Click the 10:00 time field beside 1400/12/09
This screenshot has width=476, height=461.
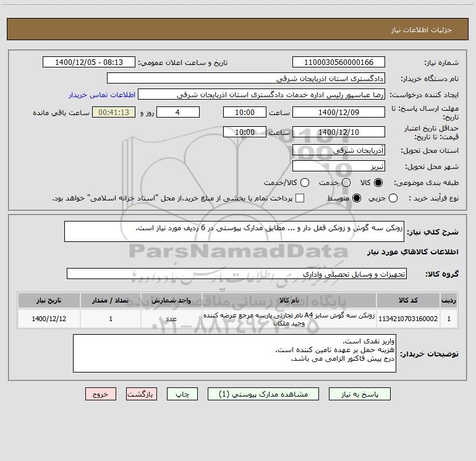click(x=245, y=112)
